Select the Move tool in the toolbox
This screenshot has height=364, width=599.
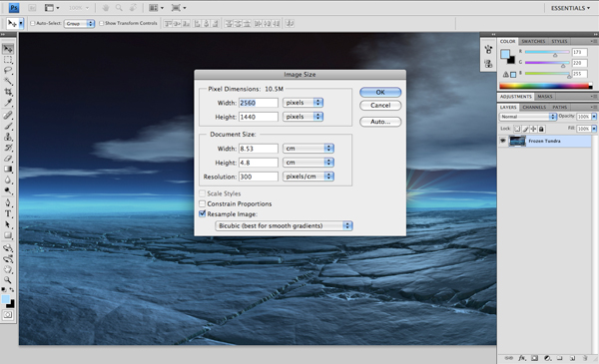click(8, 49)
